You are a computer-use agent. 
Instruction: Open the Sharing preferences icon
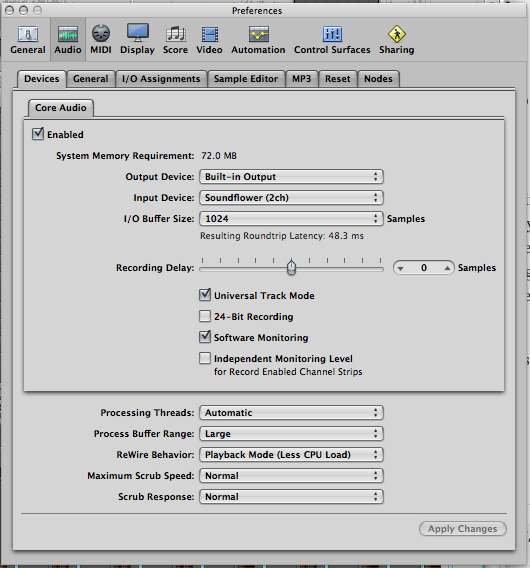point(397,39)
